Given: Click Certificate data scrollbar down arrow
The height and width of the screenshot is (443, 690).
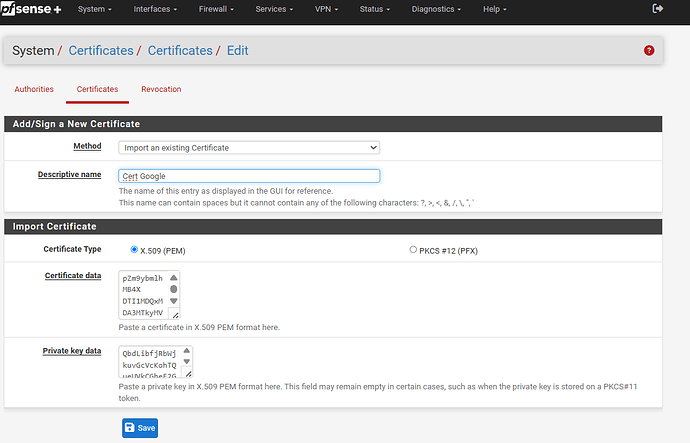Looking at the screenshot, I should coord(174,301).
